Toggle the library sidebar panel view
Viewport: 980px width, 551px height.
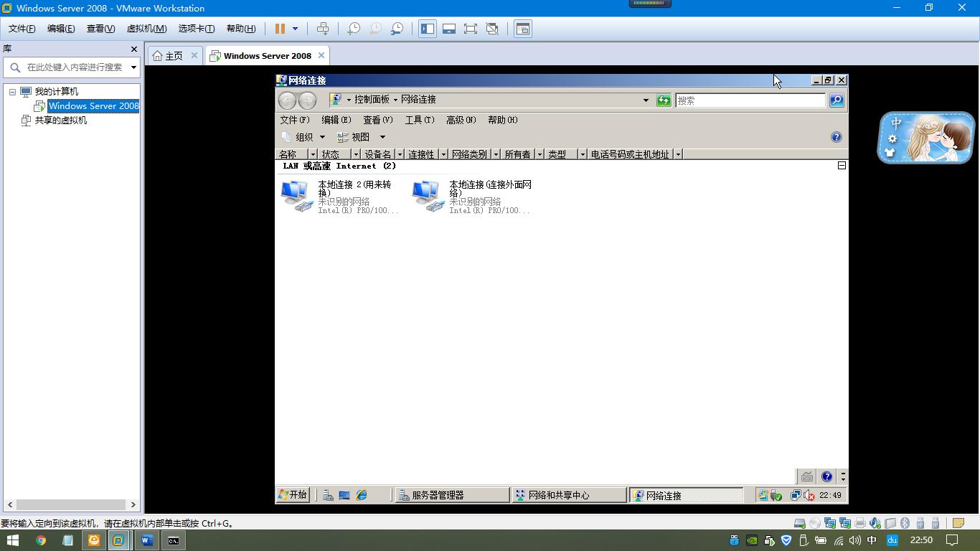point(428,29)
